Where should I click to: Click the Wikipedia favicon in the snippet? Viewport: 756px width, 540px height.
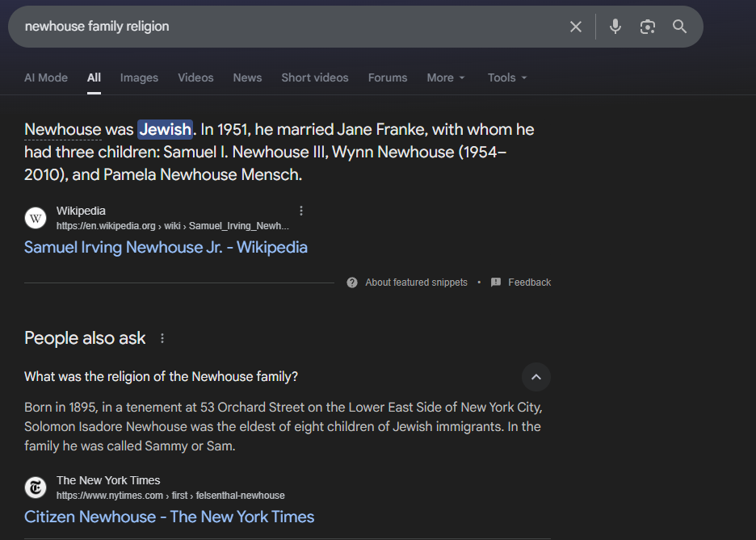[x=36, y=218]
